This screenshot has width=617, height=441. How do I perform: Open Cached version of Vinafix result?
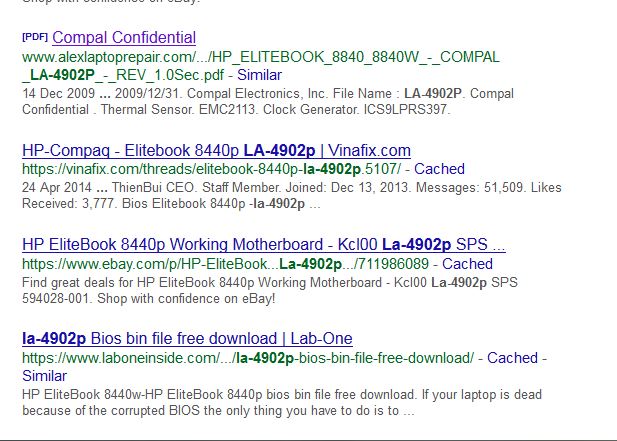tap(439, 169)
